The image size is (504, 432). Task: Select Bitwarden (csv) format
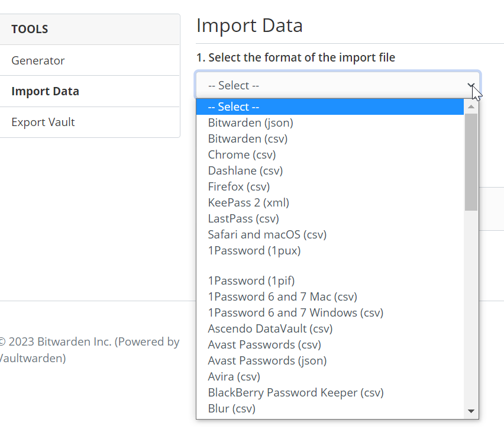[x=248, y=138]
